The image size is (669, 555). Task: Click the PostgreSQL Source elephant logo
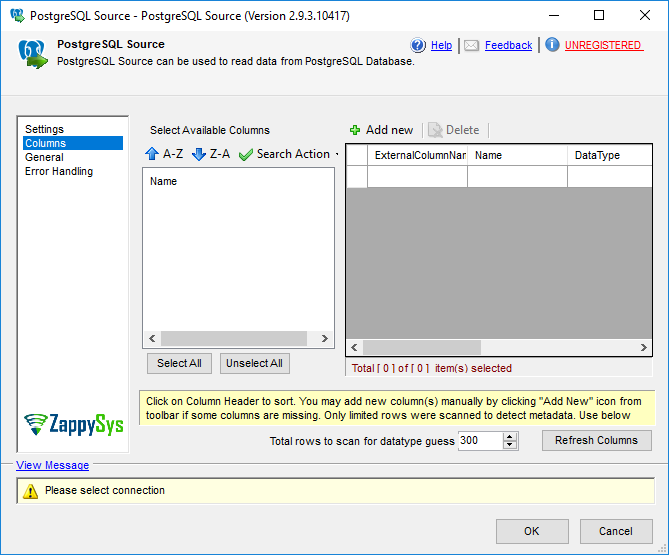click(x=33, y=54)
